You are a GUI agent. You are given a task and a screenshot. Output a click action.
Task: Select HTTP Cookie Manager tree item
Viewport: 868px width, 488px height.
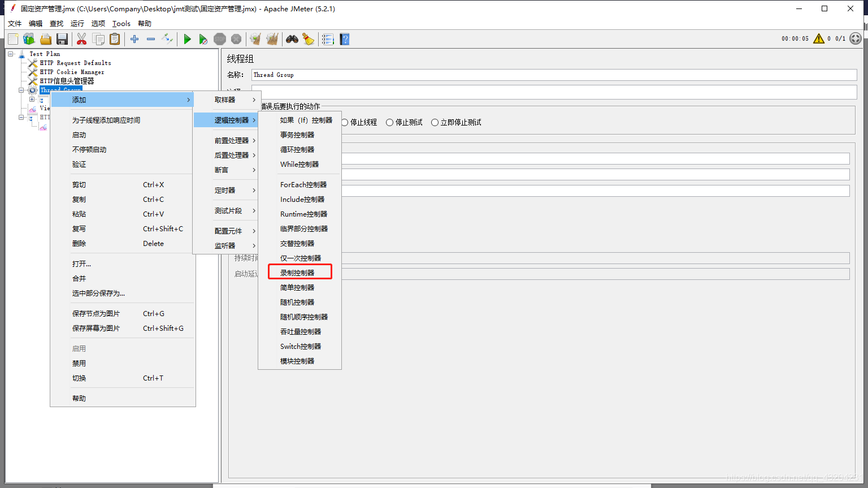[72, 72]
